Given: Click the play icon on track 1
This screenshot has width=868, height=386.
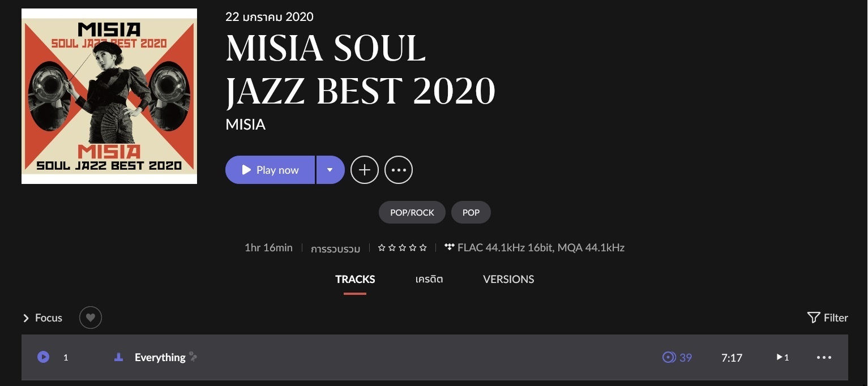Looking at the screenshot, I should click(43, 357).
